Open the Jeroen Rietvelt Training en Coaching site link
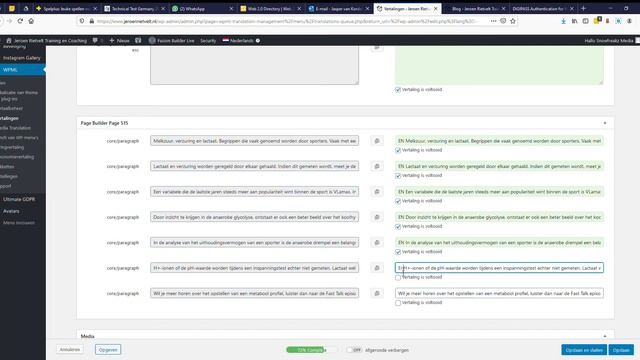The height and width of the screenshot is (360, 640). 47,40
